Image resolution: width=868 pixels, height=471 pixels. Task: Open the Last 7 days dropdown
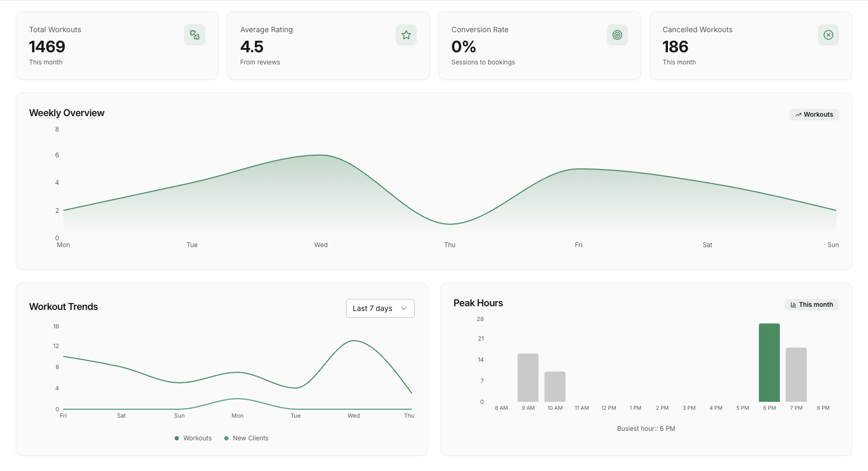(373, 308)
